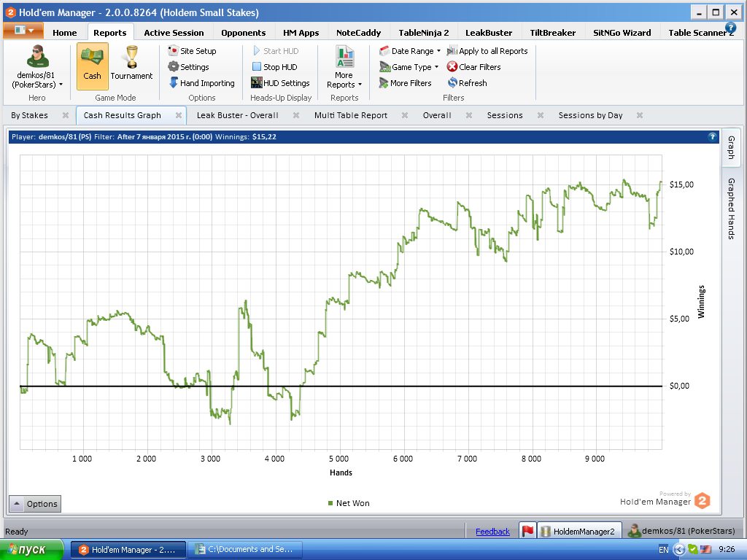Screen dimensions: 747x560
Task: Click the help icon in the graph header
Action: 712,136
